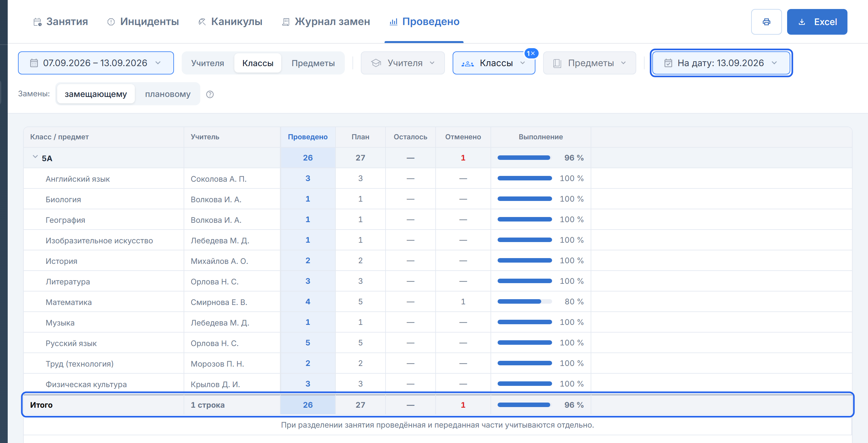Sort by the План column header

point(360,137)
